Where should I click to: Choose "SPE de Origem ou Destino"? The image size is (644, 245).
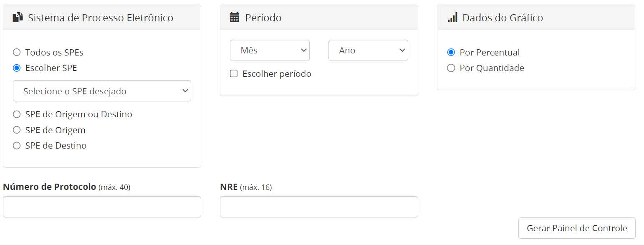[x=16, y=114]
